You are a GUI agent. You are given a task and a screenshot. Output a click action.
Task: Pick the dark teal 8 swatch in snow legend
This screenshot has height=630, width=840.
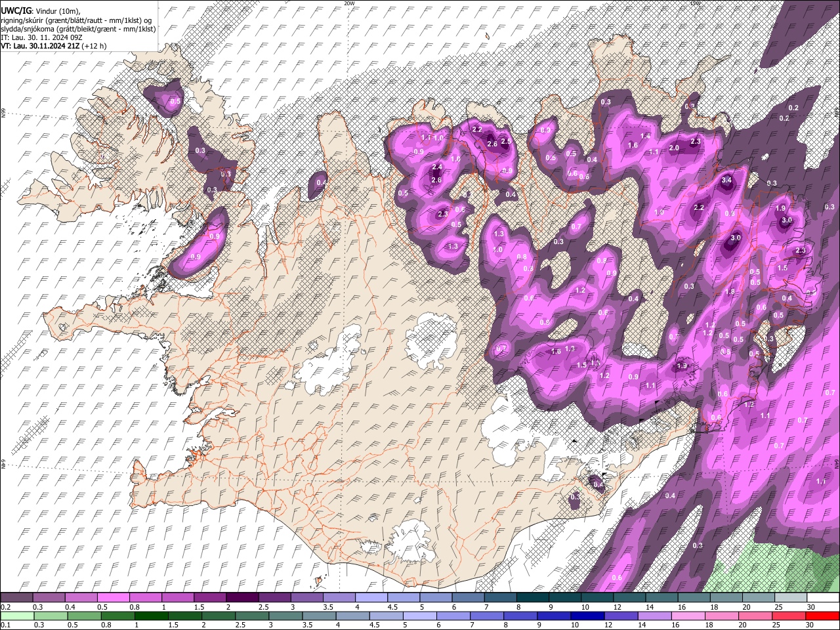533,598
